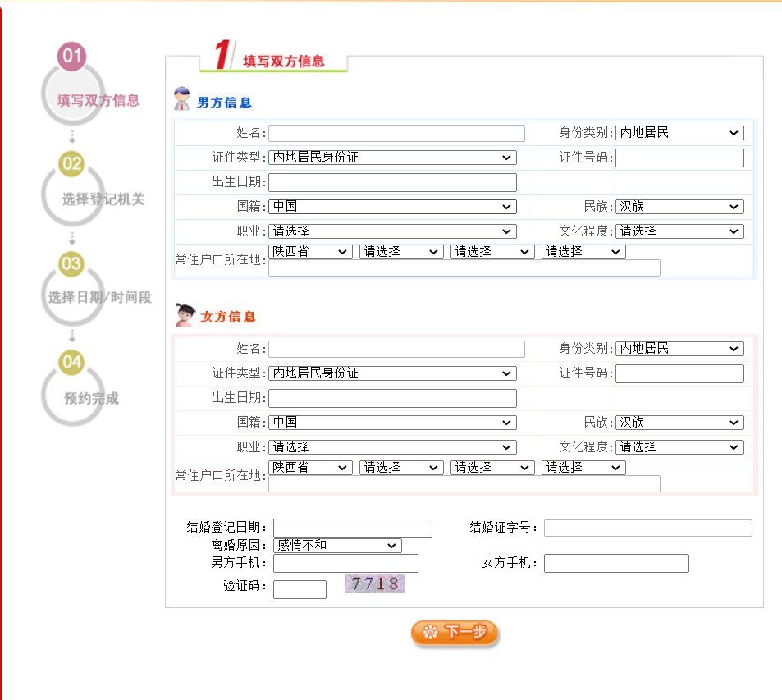Click the male party name input field
Image resolution: width=782 pixels, height=700 pixels.
(396, 133)
